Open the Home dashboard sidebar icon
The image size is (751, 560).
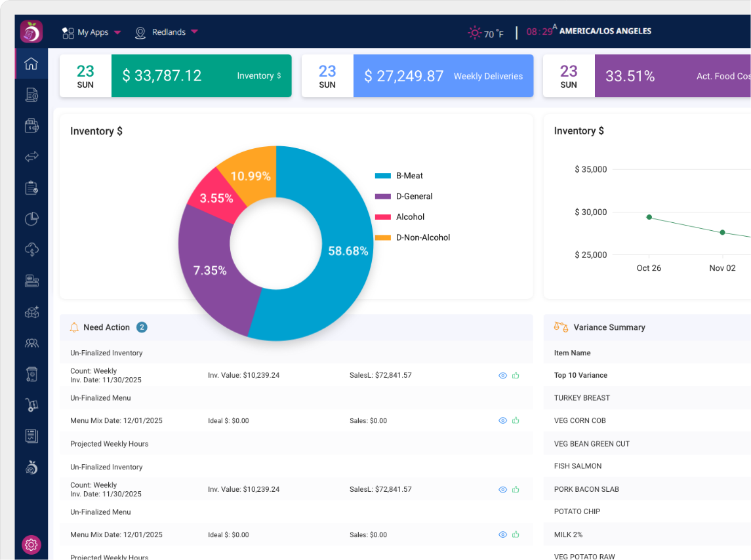pyautogui.click(x=31, y=64)
